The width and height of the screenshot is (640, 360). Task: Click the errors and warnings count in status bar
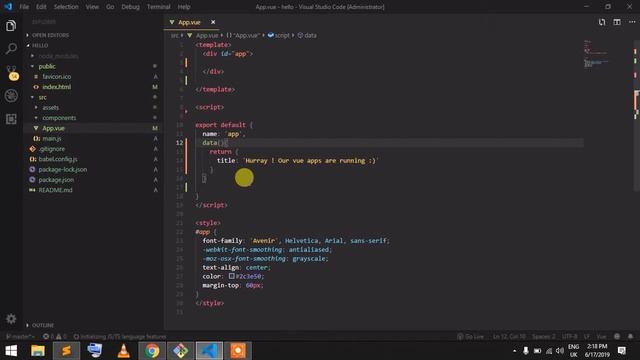pos(55,337)
